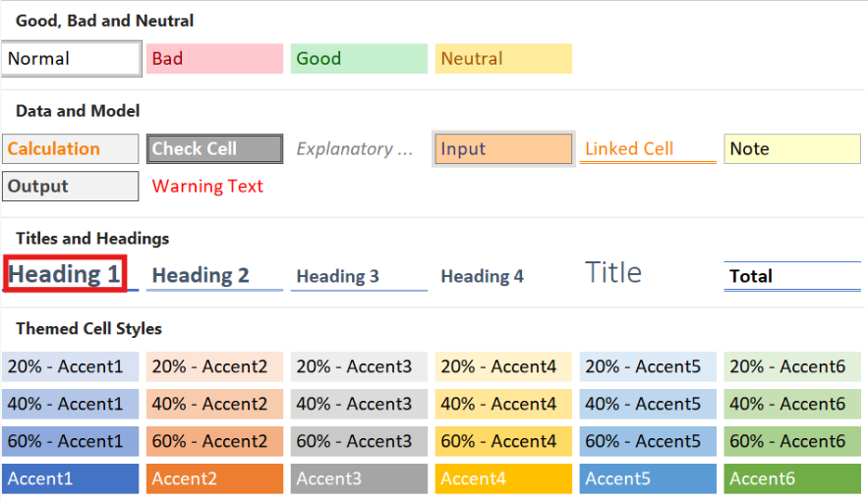The image size is (868, 502).
Task: Apply the 40% - Accent5 style
Action: [648, 404]
